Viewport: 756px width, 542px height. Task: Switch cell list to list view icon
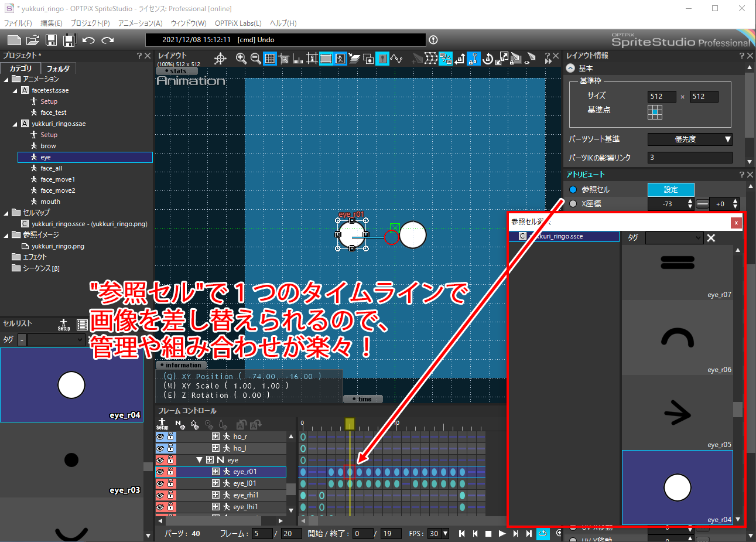pyautogui.click(x=82, y=325)
